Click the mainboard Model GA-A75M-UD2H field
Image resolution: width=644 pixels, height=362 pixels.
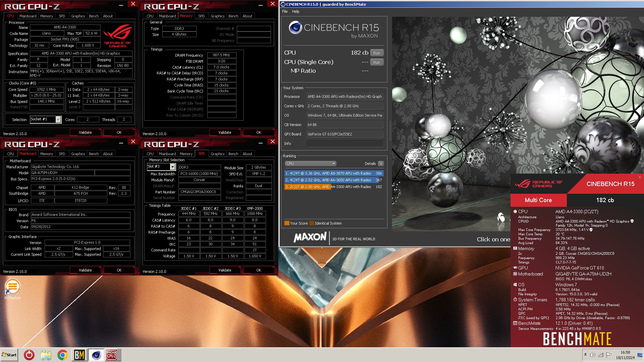pyautogui.click(x=62, y=173)
